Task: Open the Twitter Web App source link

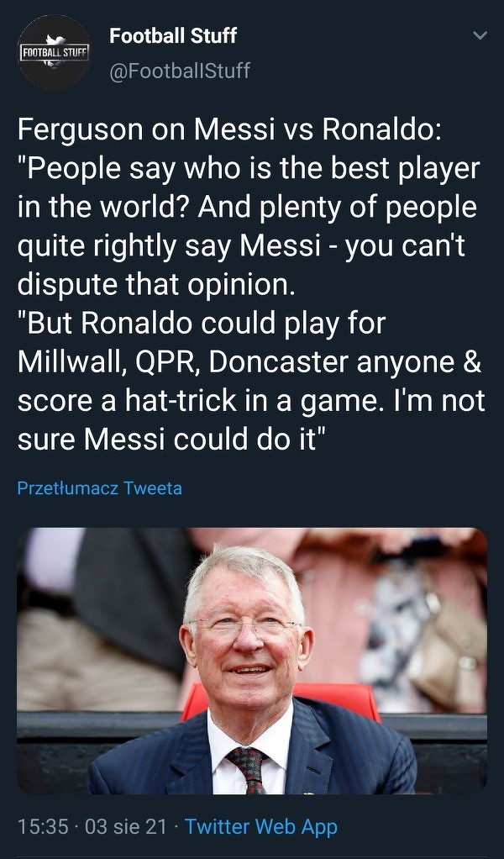Action: 261,826
